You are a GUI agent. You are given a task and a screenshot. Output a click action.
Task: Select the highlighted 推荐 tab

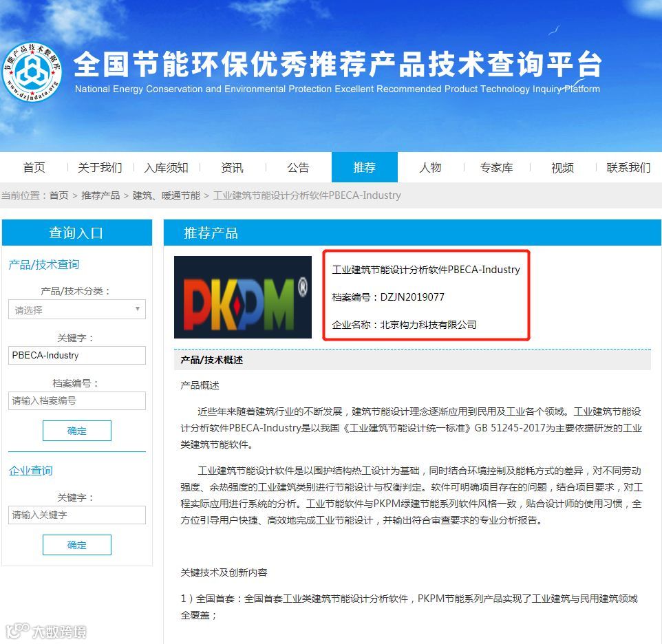pos(364,168)
